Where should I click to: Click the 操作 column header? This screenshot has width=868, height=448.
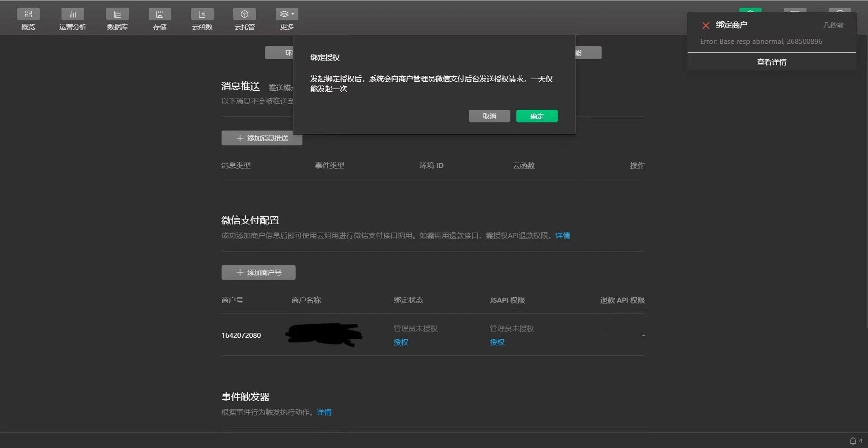[x=637, y=165]
